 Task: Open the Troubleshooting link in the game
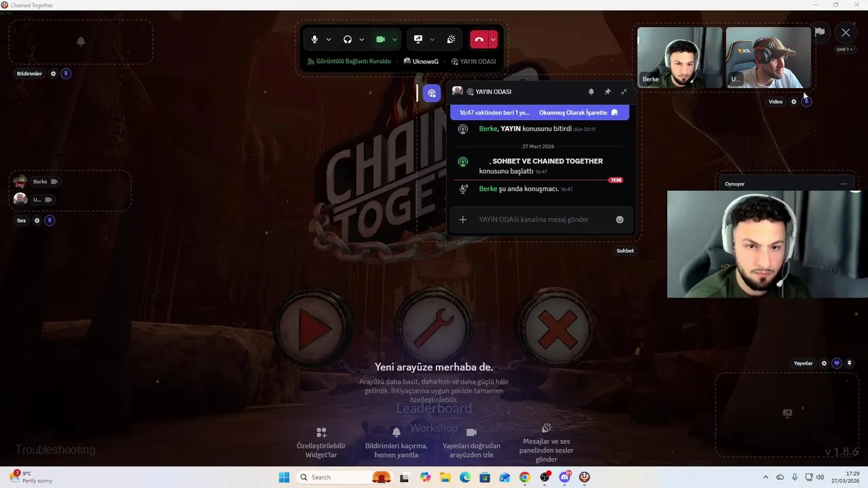[x=56, y=450]
